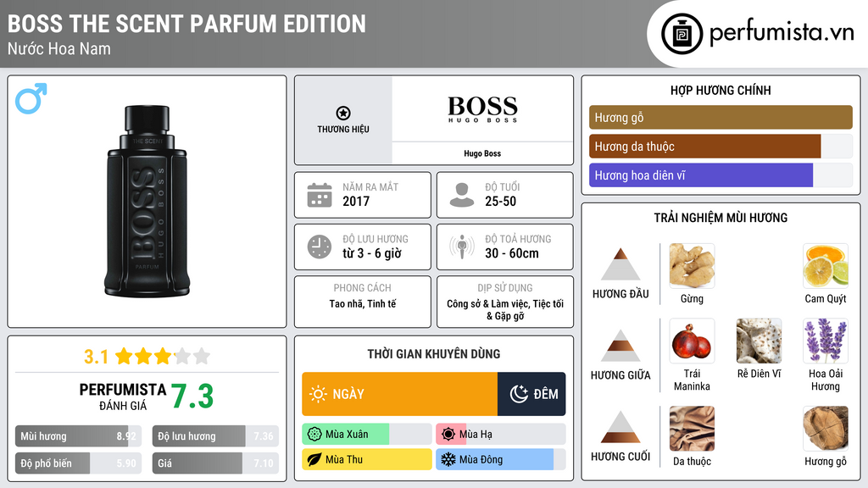
Task: Click the Gừng ginger note thumbnail
Action: coord(692,266)
